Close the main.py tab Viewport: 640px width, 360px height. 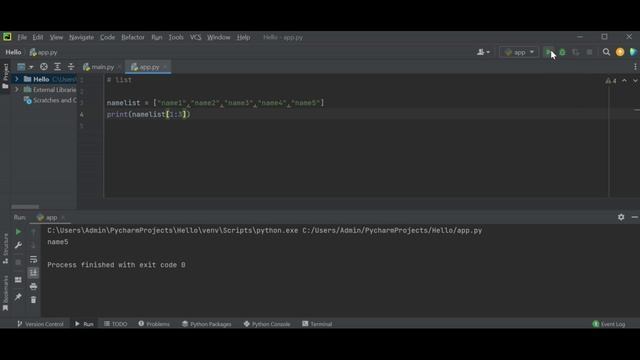(x=119, y=67)
